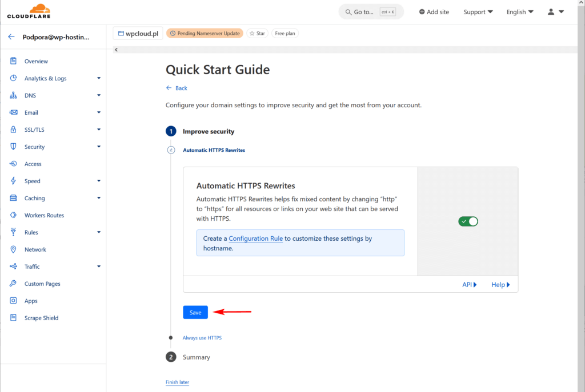The width and height of the screenshot is (585, 392).
Task: Click the back arrow beside account name
Action: (x=11, y=37)
